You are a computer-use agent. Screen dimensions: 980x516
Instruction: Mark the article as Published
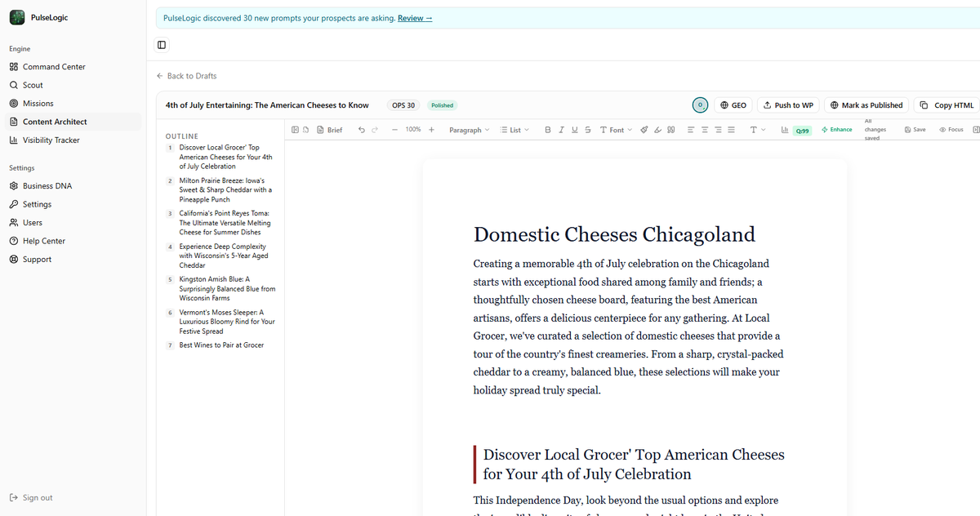coord(866,105)
